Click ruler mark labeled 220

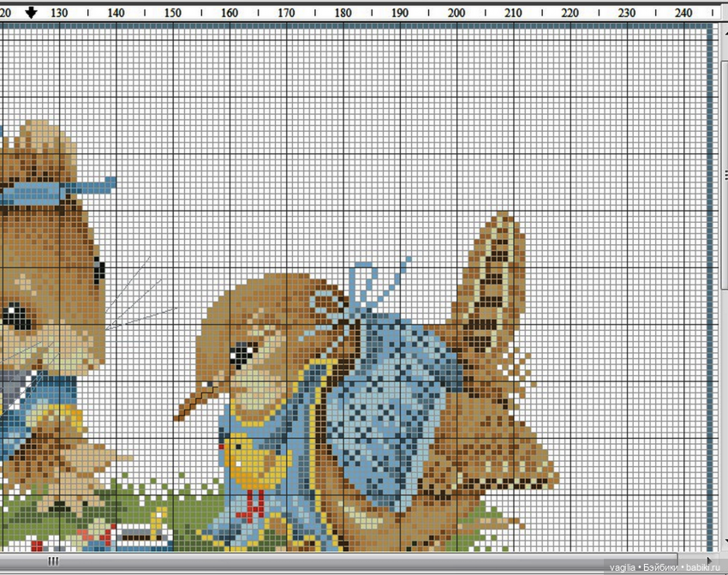(570, 13)
